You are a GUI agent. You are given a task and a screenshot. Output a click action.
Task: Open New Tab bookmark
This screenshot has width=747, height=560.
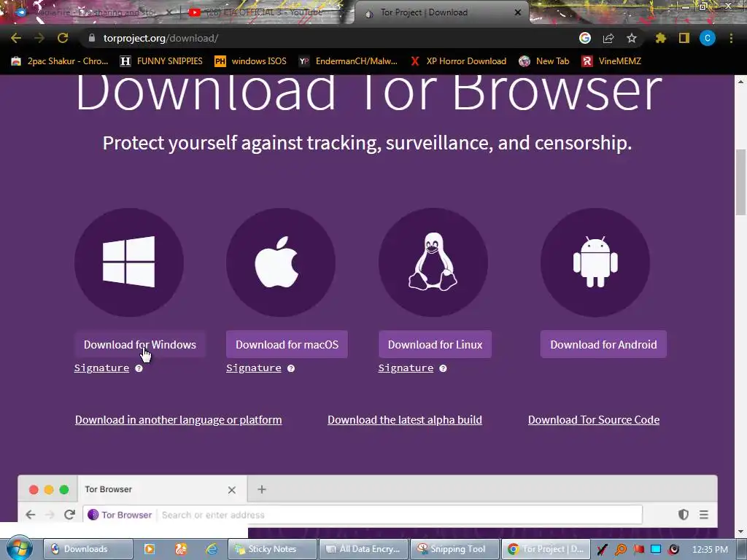[544, 61]
